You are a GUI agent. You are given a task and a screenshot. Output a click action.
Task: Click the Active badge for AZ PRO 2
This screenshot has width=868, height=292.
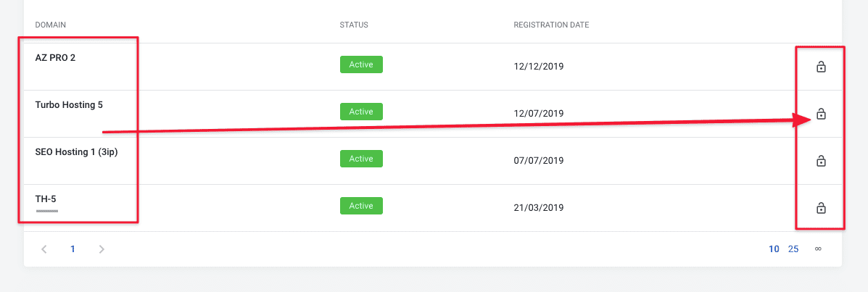click(361, 64)
